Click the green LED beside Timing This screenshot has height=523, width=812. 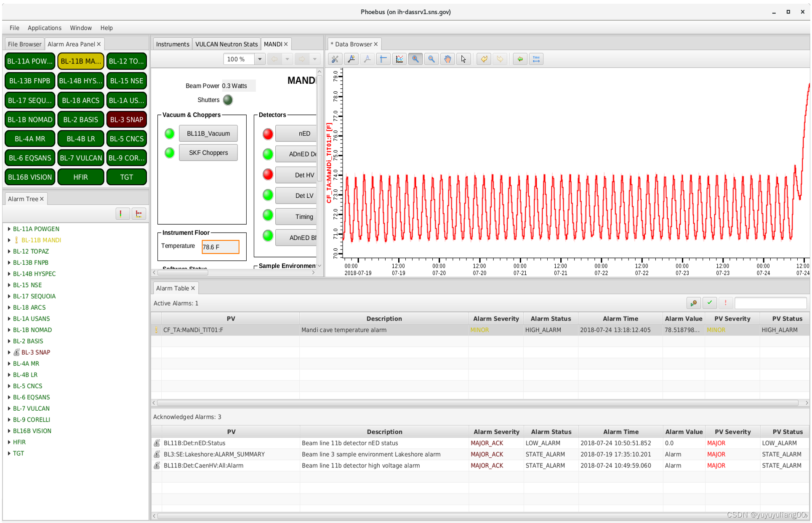(x=268, y=215)
